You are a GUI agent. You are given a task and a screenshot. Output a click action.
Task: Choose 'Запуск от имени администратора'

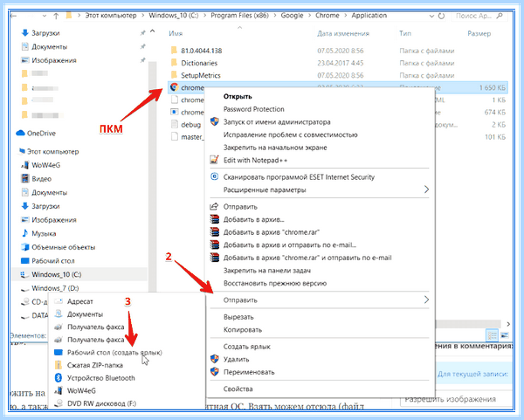pos(277,122)
